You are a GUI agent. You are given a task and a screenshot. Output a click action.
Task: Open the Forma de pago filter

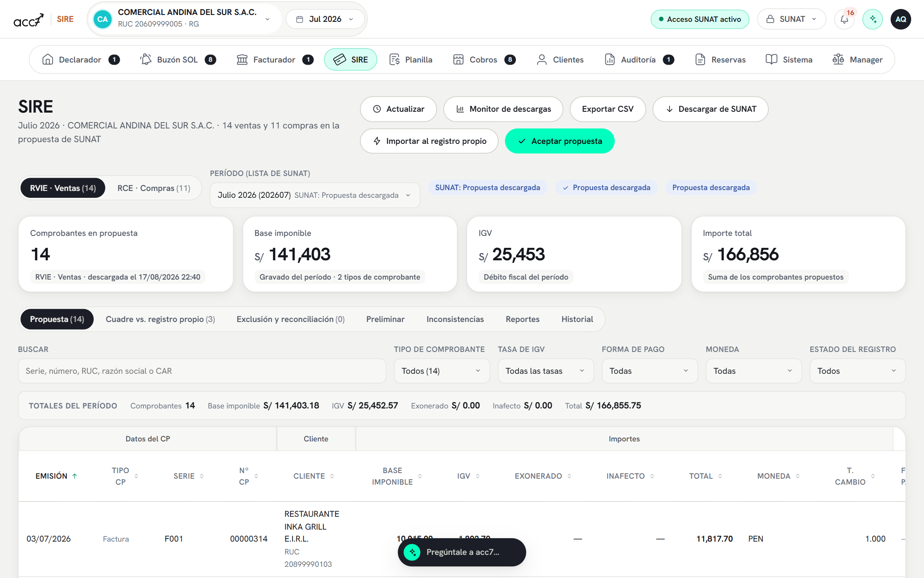pos(649,371)
